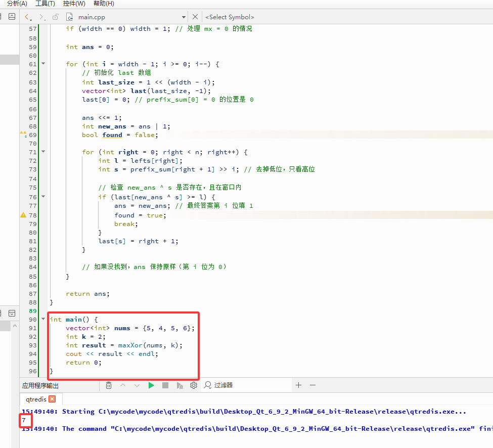Collapse the for loop at line 61
Viewport: 493px width, 448px height.
43,64
